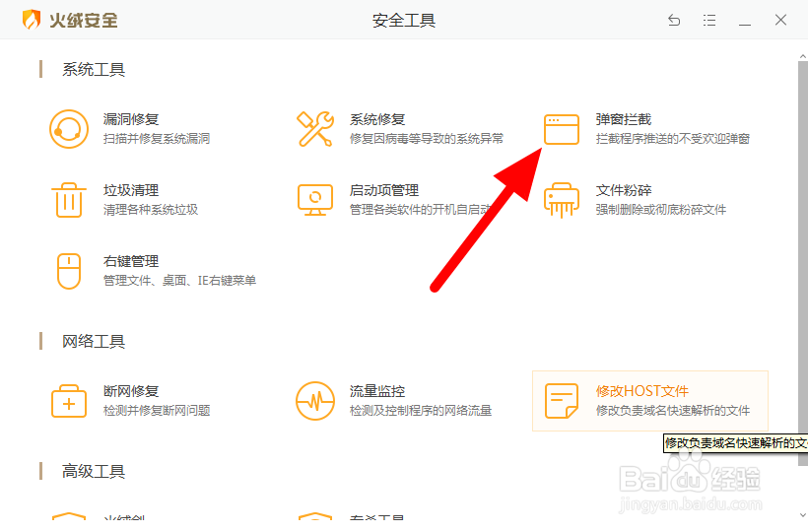
Task: Click the 系统工具 section heading
Action: (94, 70)
